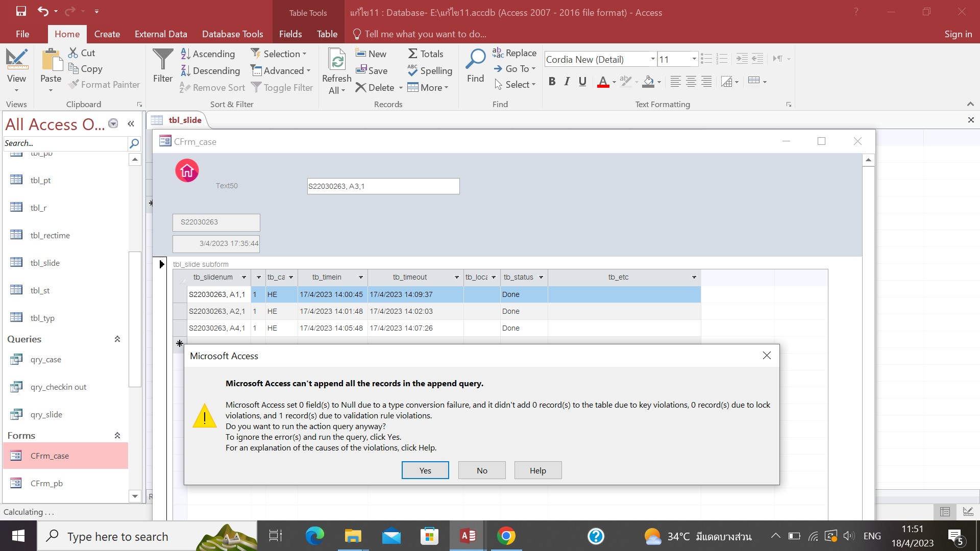The image size is (980, 551).
Task: Click the New record command
Action: pyautogui.click(x=371, y=54)
